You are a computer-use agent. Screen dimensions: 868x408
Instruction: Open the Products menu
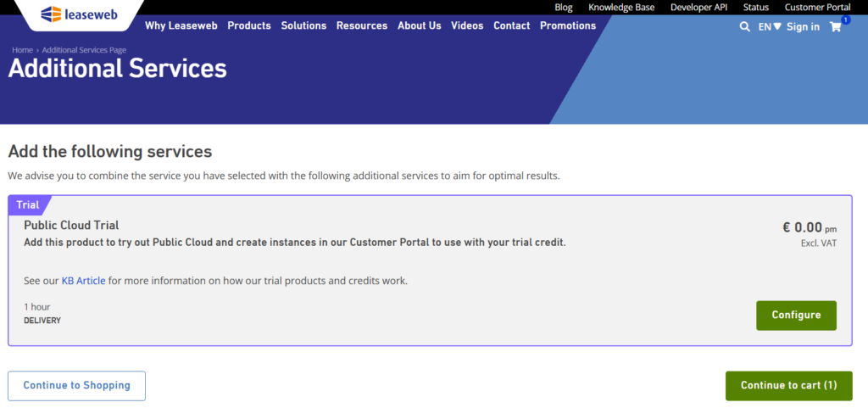249,25
